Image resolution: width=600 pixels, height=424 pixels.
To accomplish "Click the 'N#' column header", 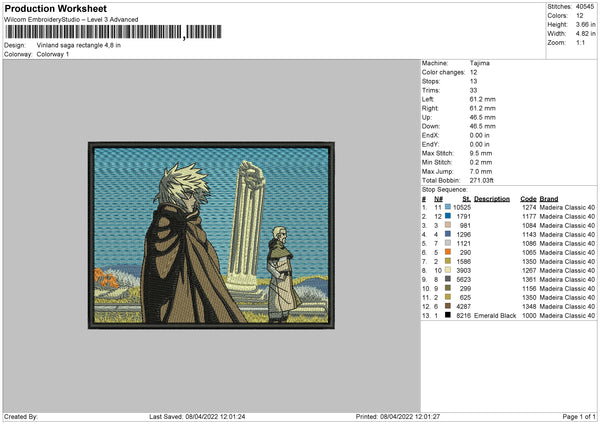I will 439,199.
